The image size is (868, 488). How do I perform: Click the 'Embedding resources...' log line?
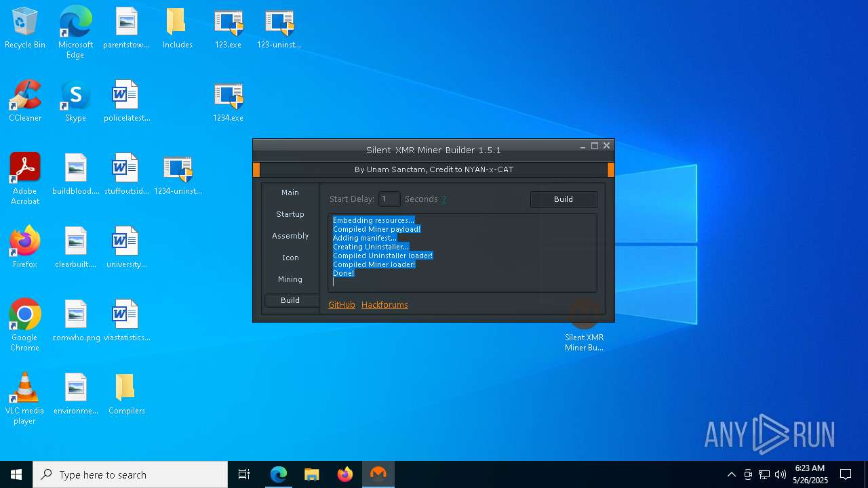pos(374,220)
